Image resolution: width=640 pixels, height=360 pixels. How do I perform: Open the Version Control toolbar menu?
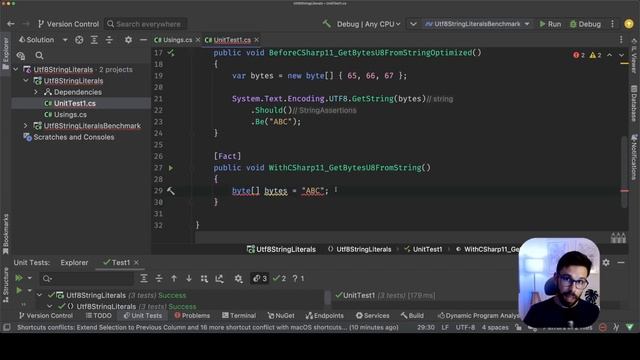pyautogui.click(x=69, y=24)
